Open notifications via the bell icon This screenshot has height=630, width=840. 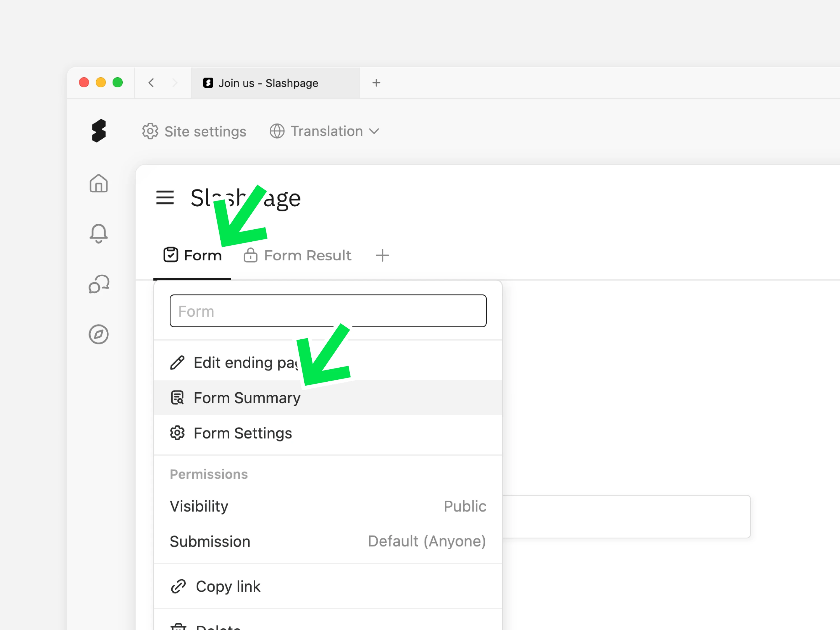[x=99, y=233]
